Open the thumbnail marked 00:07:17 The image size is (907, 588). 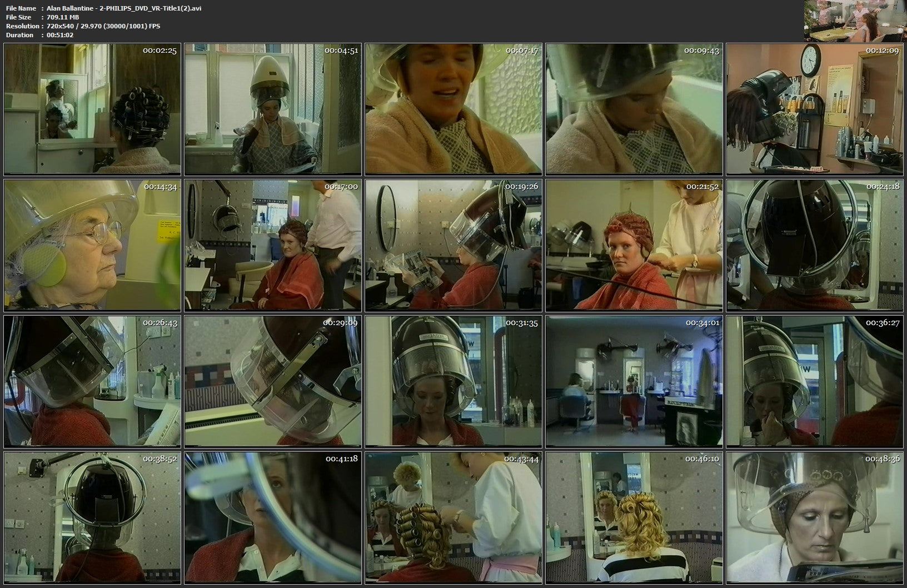[x=453, y=109]
